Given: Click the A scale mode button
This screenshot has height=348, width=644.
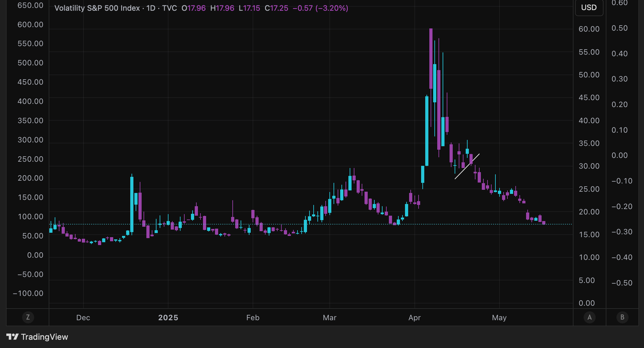Looking at the screenshot, I should [590, 317].
